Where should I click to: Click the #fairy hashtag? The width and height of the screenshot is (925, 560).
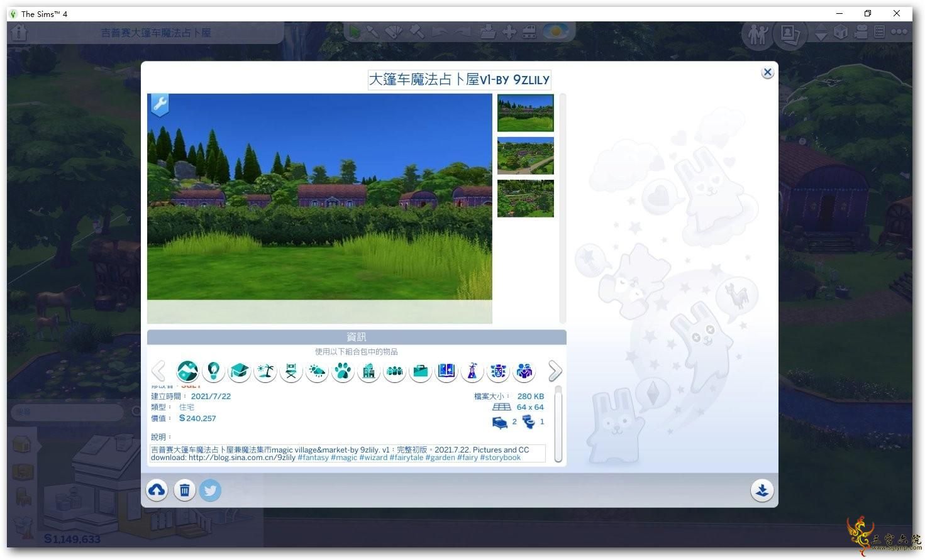point(467,458)
